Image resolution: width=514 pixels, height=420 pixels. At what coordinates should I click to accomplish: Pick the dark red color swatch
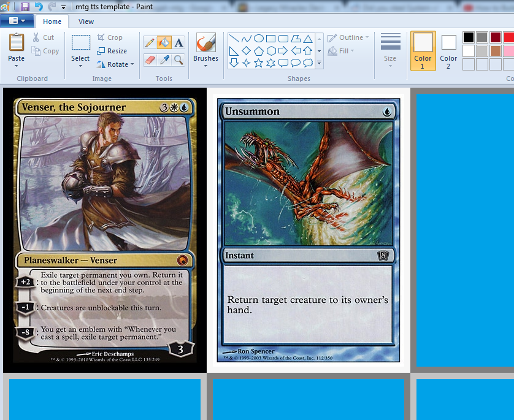click(496, 37)
